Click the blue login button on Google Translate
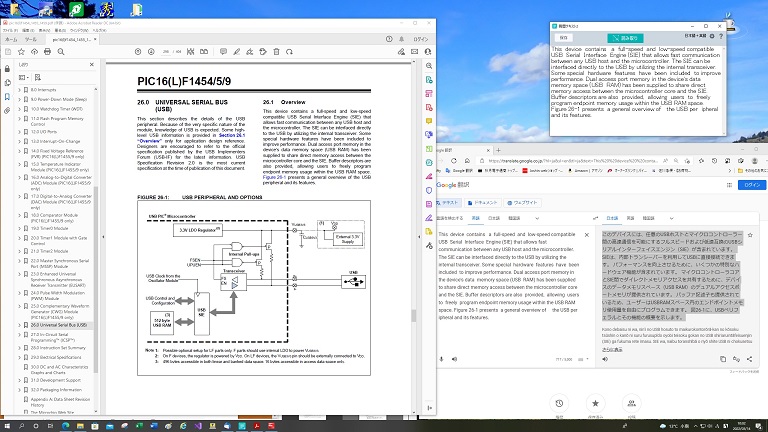768x432 pixels. pyautogui.click(x=752, y=185)
